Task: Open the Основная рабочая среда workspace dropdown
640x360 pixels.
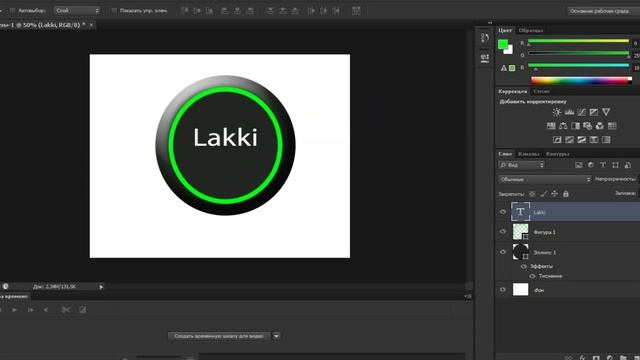Action: pos(604,11)
